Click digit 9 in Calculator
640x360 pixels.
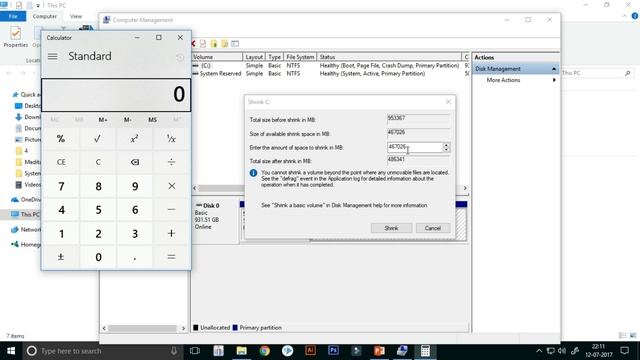click(x=135, y=186)
